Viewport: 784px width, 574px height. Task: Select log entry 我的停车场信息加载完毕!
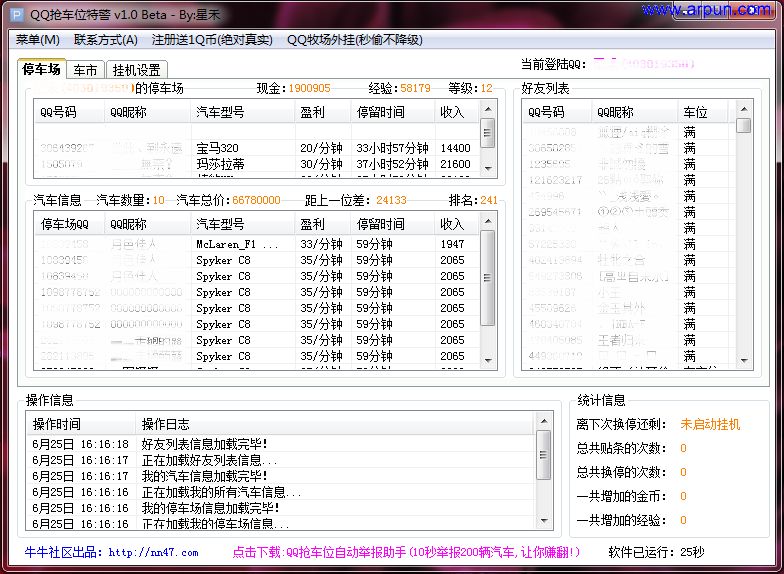coord(280,508)
